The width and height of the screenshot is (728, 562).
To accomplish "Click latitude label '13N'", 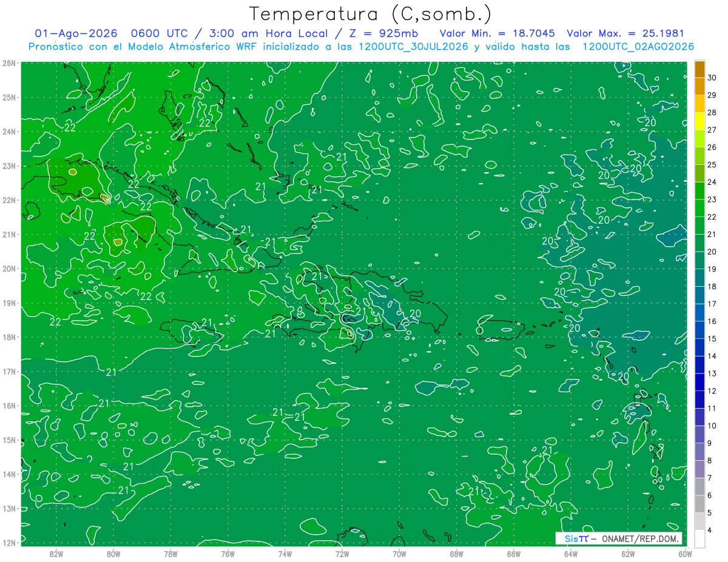I will (9, 509).
